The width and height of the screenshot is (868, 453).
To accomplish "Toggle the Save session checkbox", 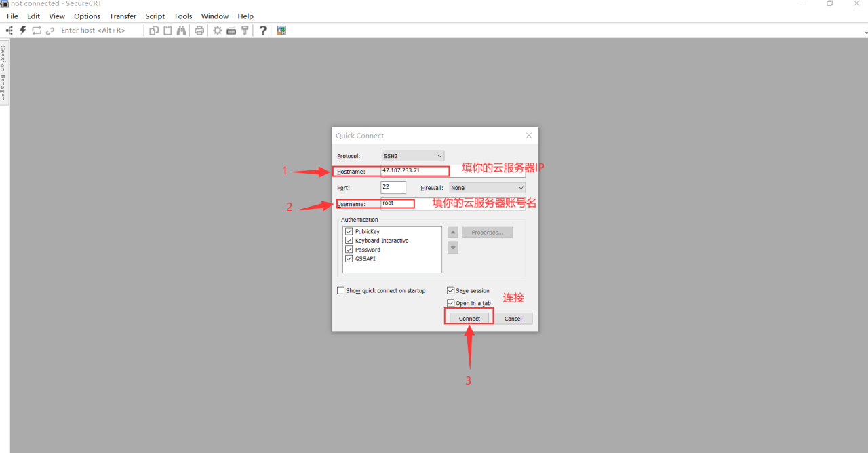I will coord(451,290).
